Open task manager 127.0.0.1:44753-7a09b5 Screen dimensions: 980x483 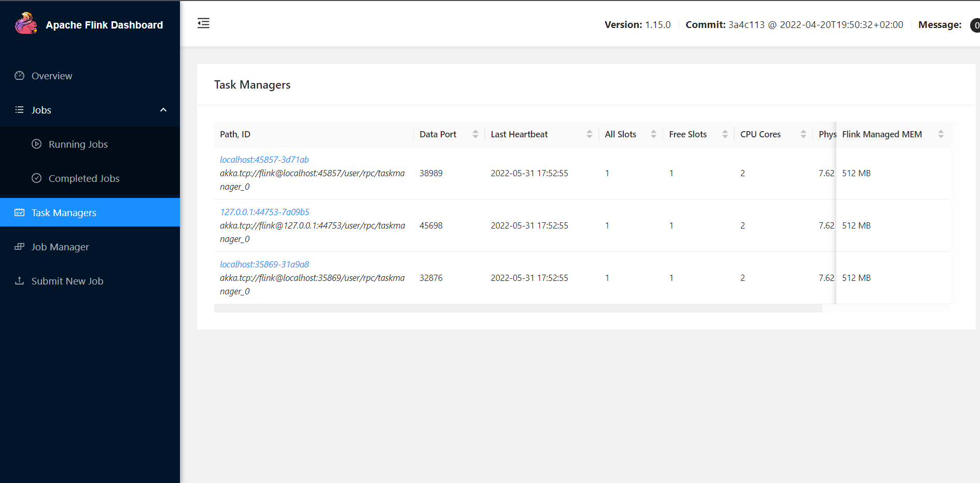264,212
